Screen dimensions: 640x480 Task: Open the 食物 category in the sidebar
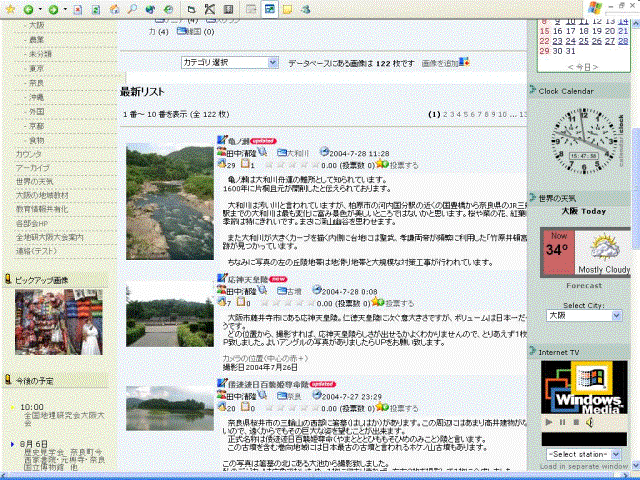36,140
